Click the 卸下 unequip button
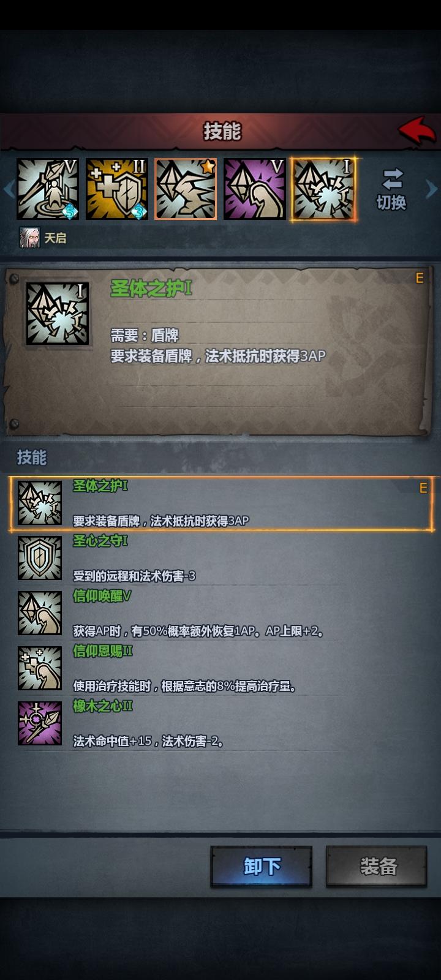The image size is (441, 980). point(262,867)
